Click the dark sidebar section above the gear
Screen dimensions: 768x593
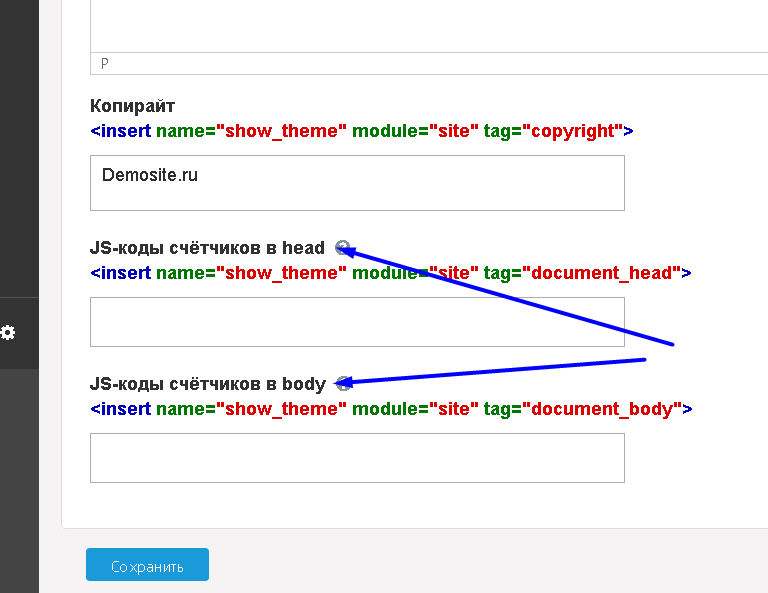(19, 150)
